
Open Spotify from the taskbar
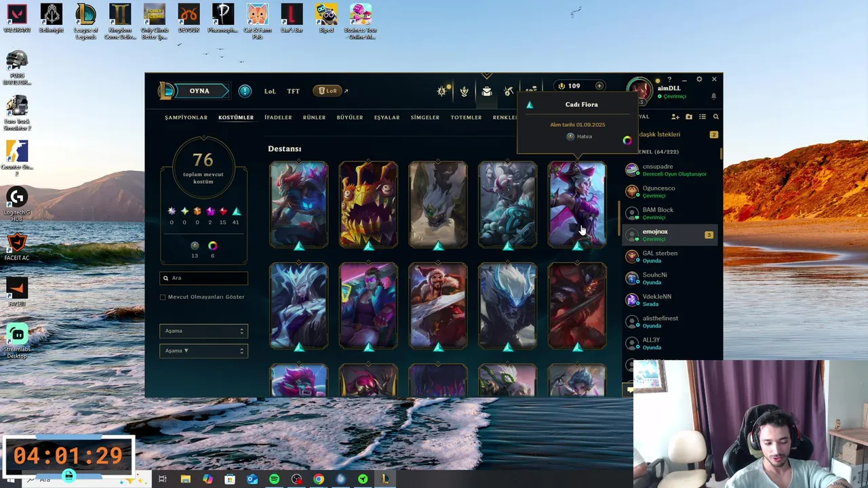pos(274,479)
